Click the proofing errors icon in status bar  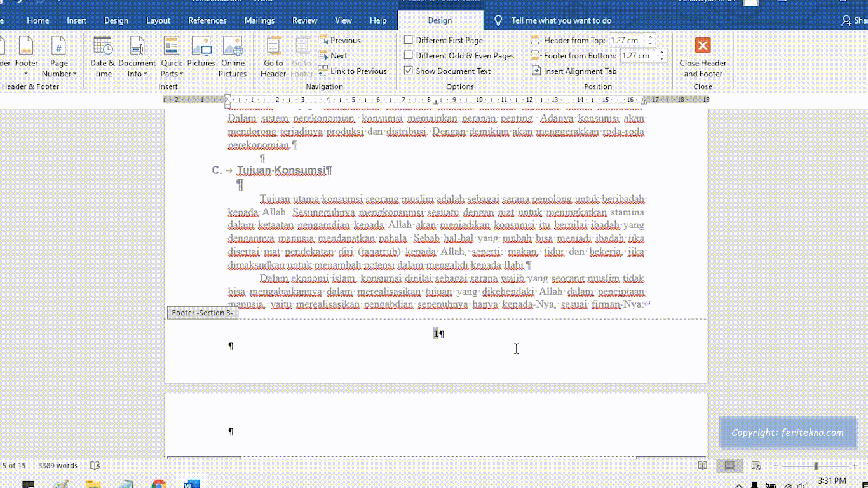point(95,466)
